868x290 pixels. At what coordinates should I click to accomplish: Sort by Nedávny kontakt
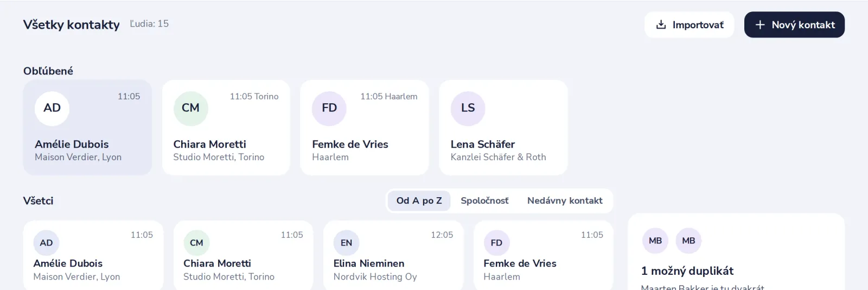point(565,200)
